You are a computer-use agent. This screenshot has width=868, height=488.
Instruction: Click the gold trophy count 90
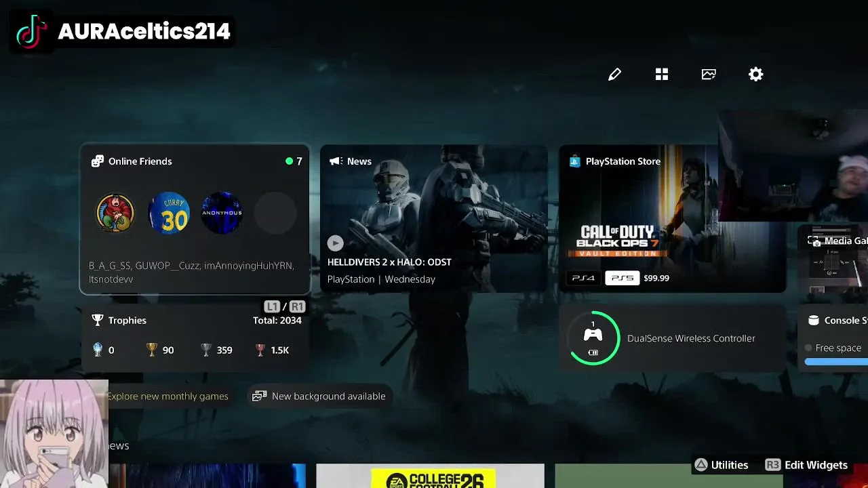(x=168, y=350)
